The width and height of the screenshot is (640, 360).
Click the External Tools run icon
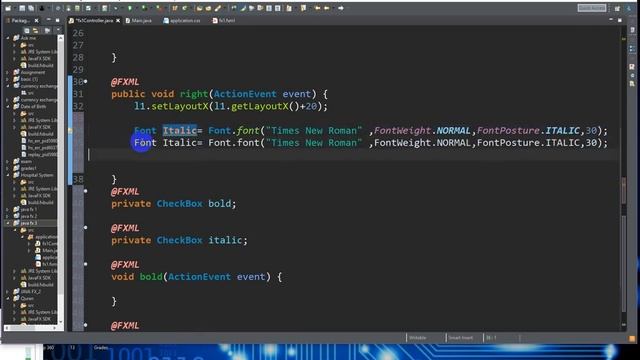(159, 8)
